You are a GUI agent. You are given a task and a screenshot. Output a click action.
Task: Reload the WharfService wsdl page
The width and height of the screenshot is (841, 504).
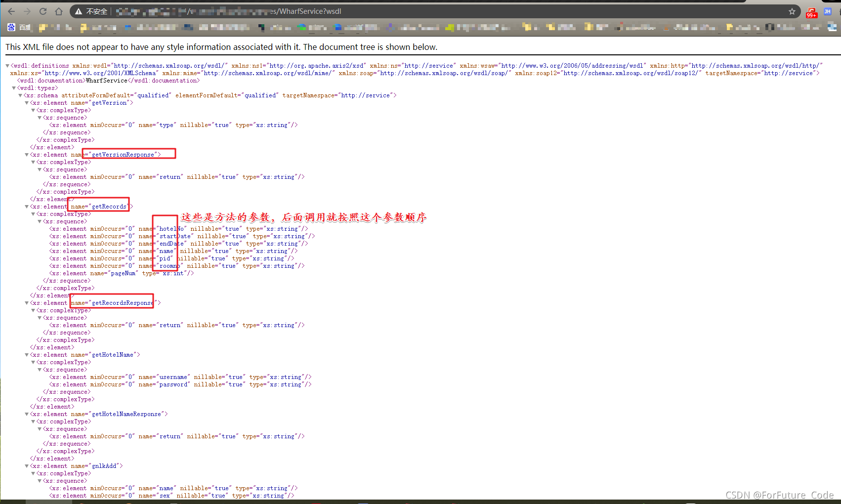[x=43, y=11]
